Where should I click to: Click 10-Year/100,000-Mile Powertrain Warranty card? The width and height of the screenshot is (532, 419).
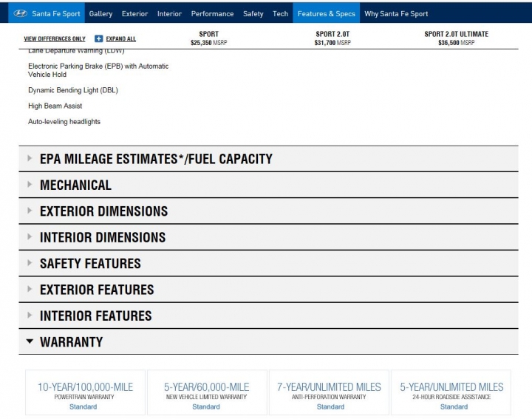point(85,392)
